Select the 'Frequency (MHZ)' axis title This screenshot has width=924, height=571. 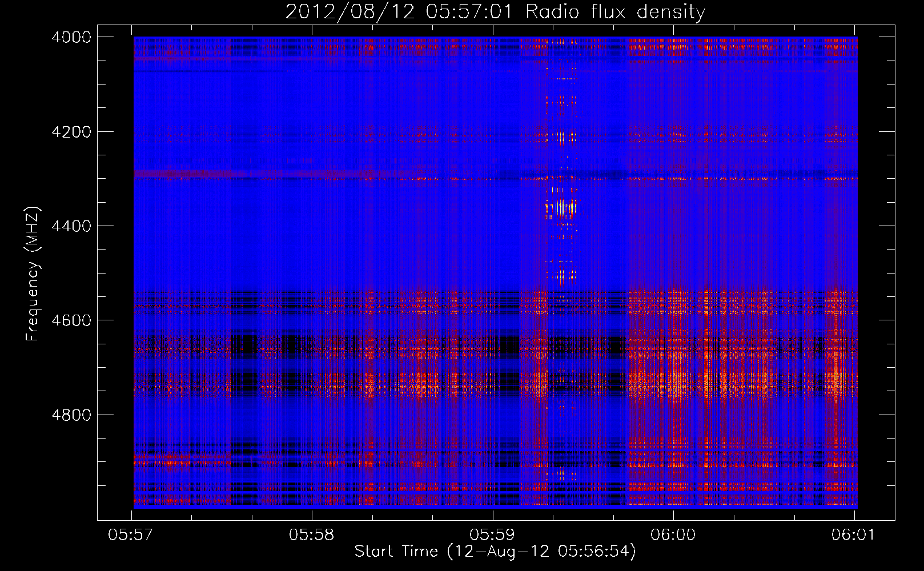(33, 274)
